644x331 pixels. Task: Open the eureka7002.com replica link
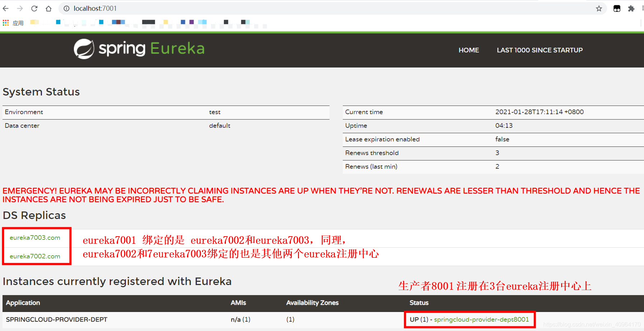pyautogui.click(x=35, y=256)
